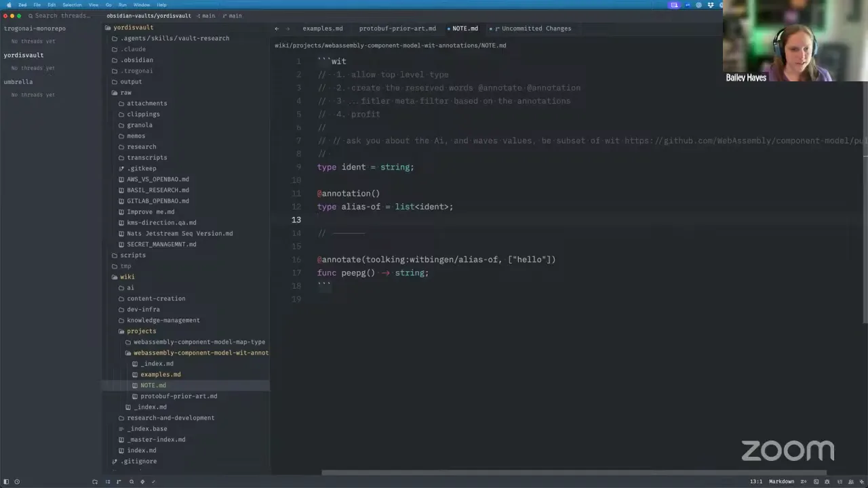Click the breadcrumb path to NOTE.md

coord(391,45)
